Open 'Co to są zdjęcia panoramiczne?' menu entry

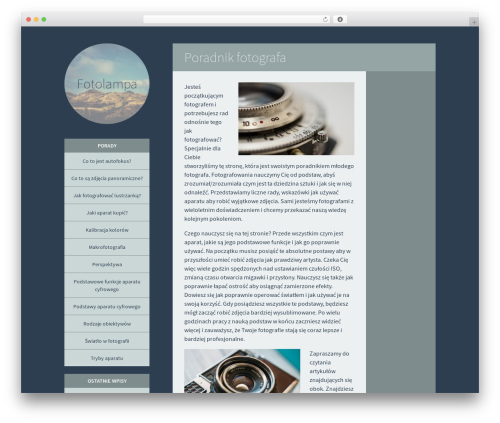[x=107, y=178]
